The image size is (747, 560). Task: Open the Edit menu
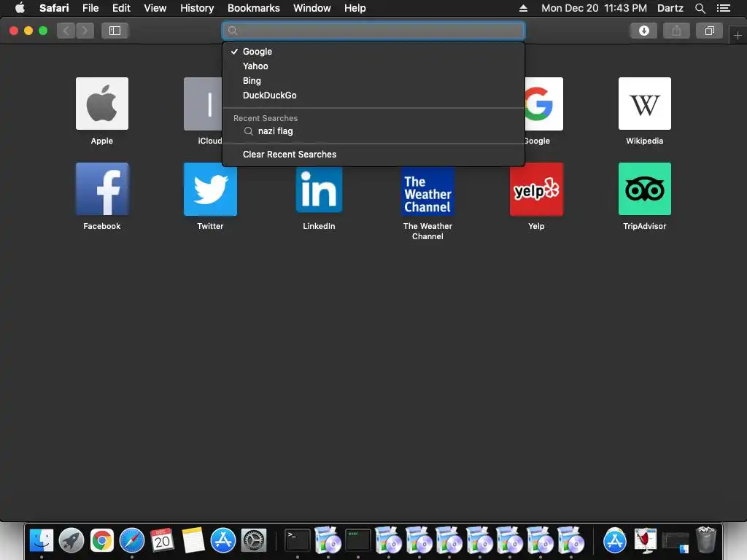click(x=121, y=8)
